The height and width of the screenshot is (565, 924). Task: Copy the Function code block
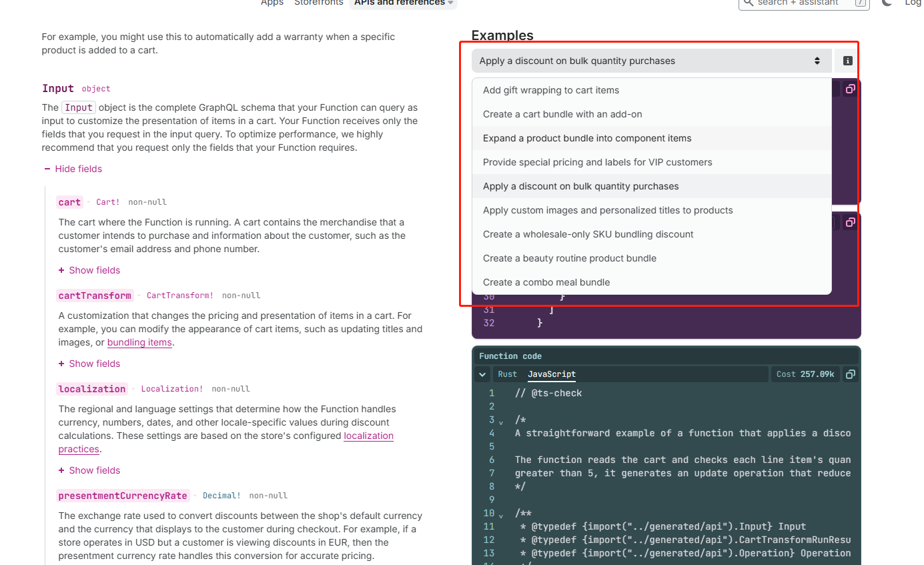(x=850, y=374)
